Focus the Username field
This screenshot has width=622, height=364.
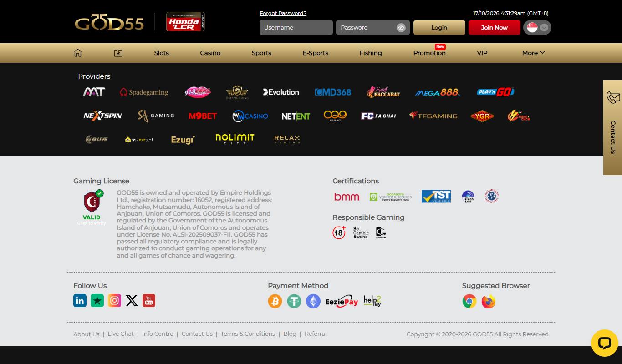(296, 27)
